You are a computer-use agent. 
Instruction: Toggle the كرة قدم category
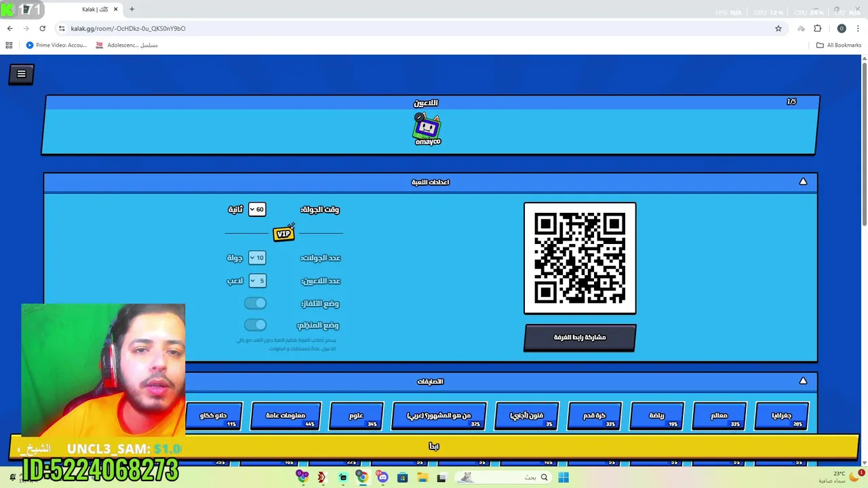tap(595, 415)
